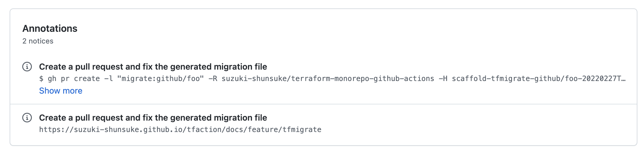The width and height of the screenshot is (644, 153).
Task: Click the divider line between the two notices
Action: (x=324, y=104)
